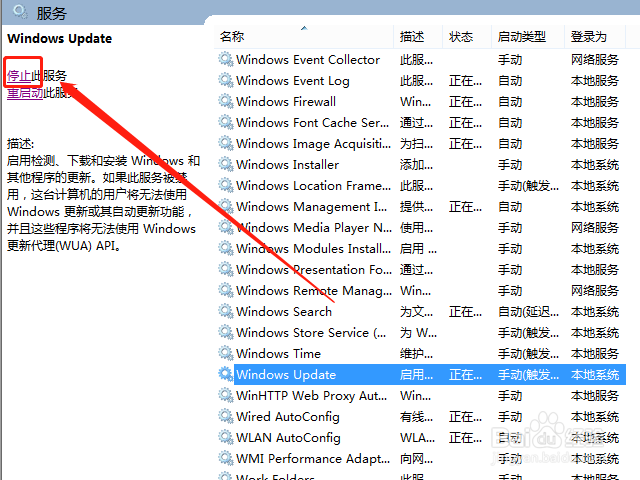This screenshot has height=480, width=640.
Task: Select the Wired AutoConfig service name
Action: coord(288,417)
